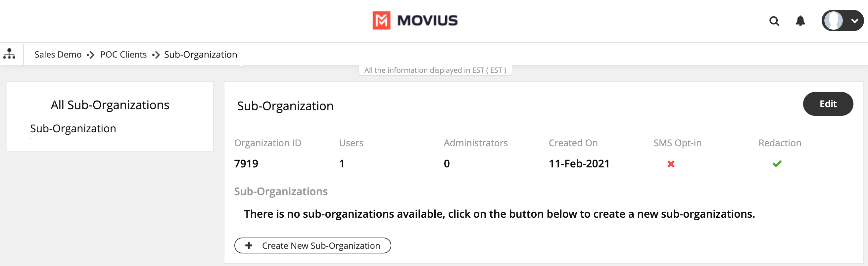Click the red SMS Opt-in cross
868x266 pixels.
point(671,164)
